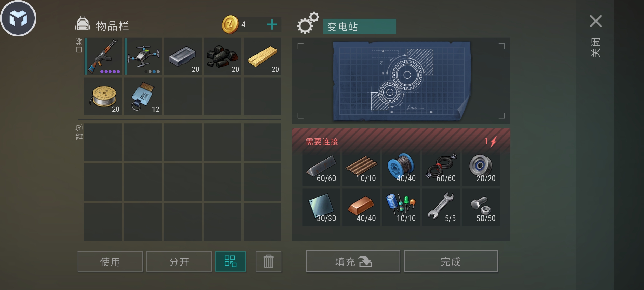
Task: Click the 完成 complete button
Action: (x=451, y=261)
